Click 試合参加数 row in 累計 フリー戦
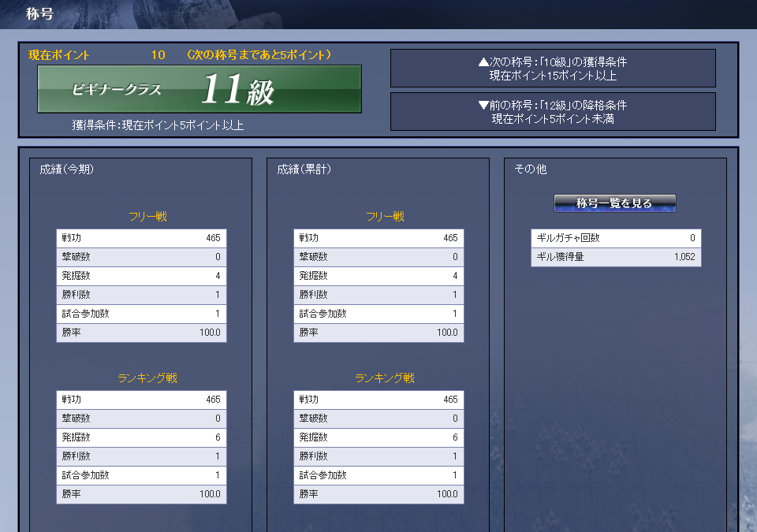 point(379,314)
